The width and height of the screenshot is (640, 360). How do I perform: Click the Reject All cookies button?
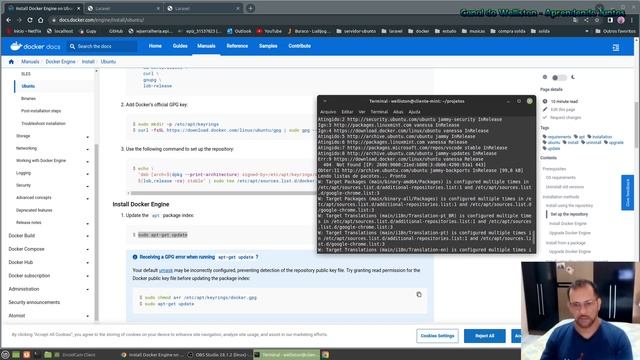tap(484, 336)
